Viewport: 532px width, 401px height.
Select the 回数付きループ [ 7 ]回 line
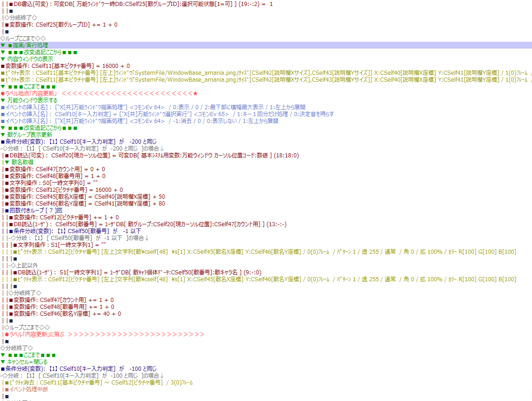[33, 211]
